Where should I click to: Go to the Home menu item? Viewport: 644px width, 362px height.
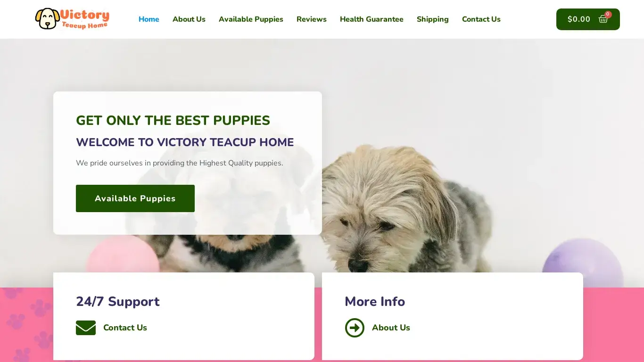(x=149, y=19)
